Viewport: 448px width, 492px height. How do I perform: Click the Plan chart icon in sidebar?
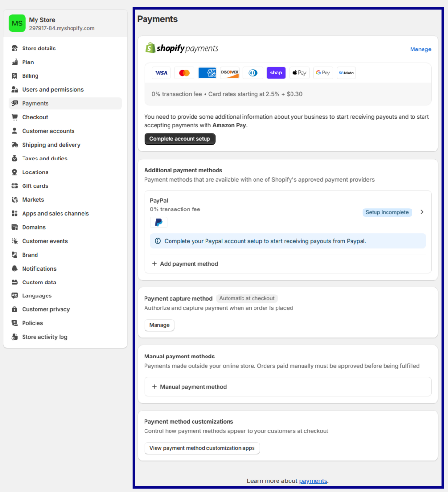14,62
